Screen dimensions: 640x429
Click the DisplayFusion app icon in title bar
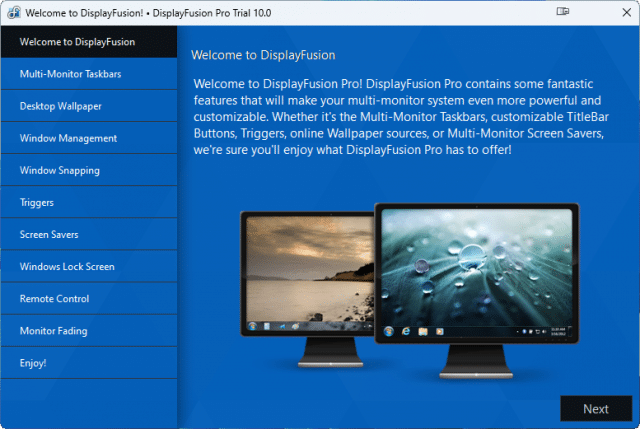pyautogui.click(x=14, y=13)
